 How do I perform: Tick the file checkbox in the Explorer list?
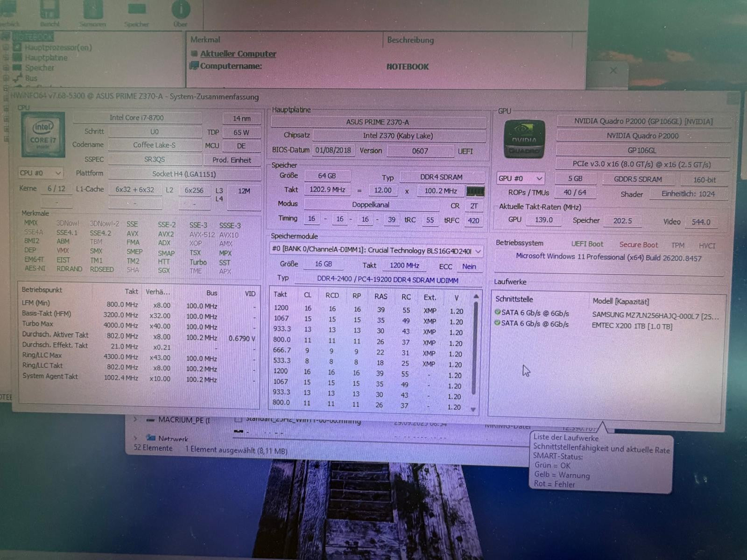coord(238,420)
